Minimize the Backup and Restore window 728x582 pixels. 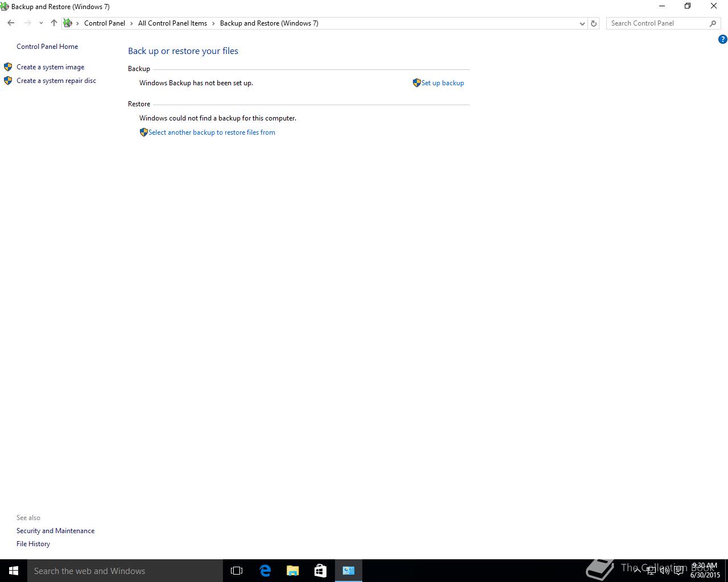[661, 6]
